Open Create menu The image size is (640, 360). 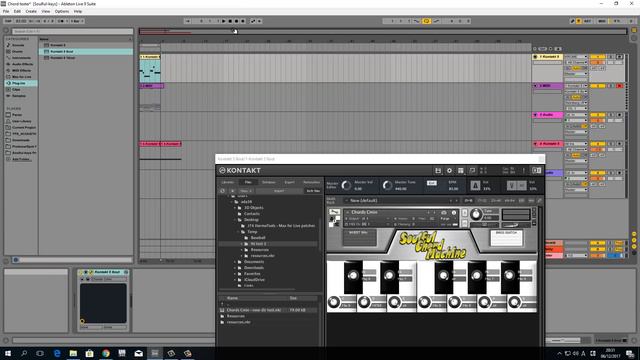[x=31, y=11]
